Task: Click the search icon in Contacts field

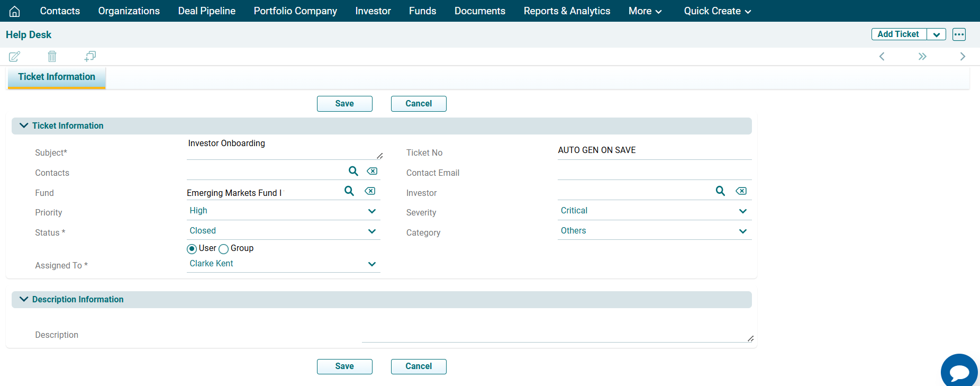Action: point(353,171)
